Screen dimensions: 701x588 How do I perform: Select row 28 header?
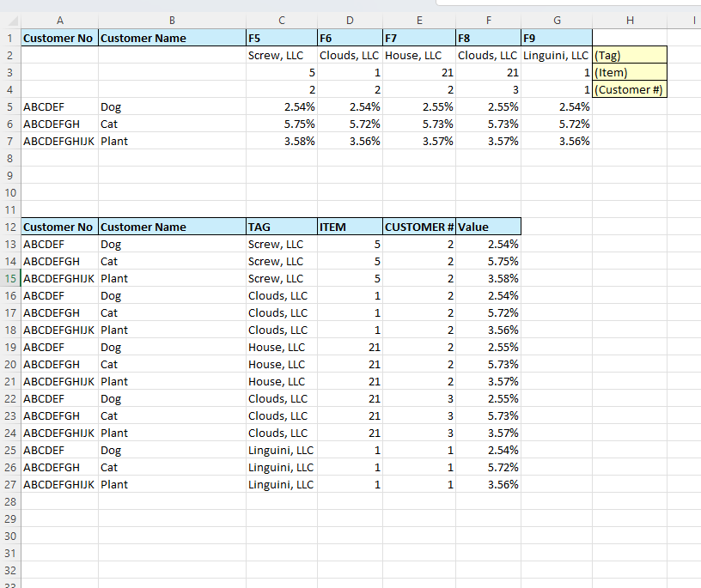point(10,502)
